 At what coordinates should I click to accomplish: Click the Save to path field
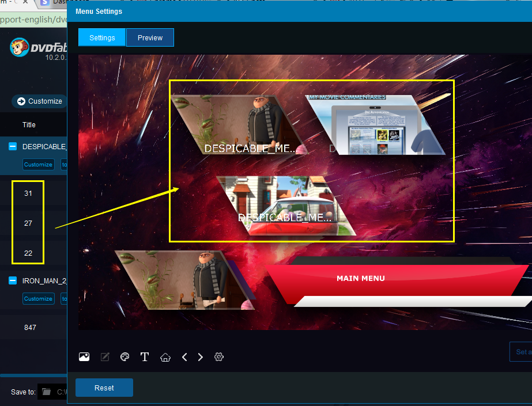coord(52,392)
